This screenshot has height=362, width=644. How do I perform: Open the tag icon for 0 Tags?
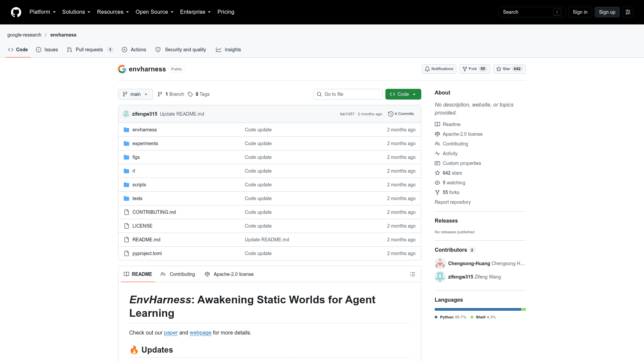[x=190, y=94]
